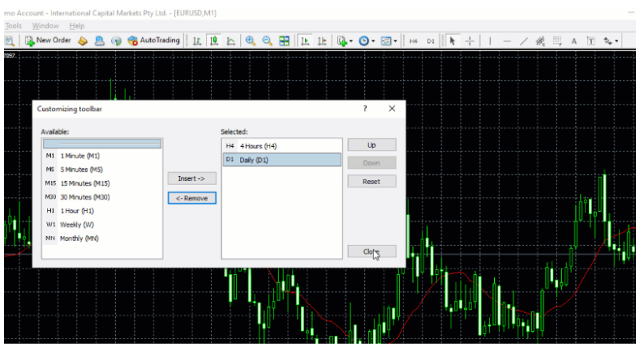Screen dimensions: 644x352
Task: Click the New Order toolbar button
Action: click(49, 41)
